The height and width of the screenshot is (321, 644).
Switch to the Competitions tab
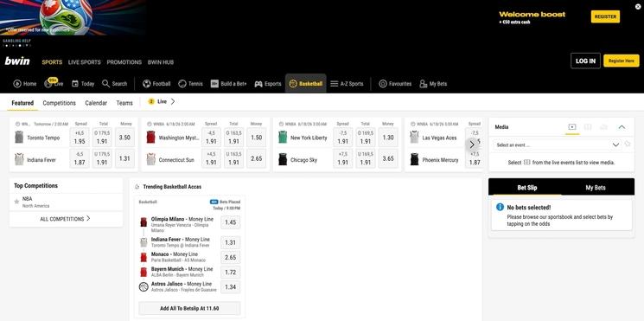click(x=59, y=103)
